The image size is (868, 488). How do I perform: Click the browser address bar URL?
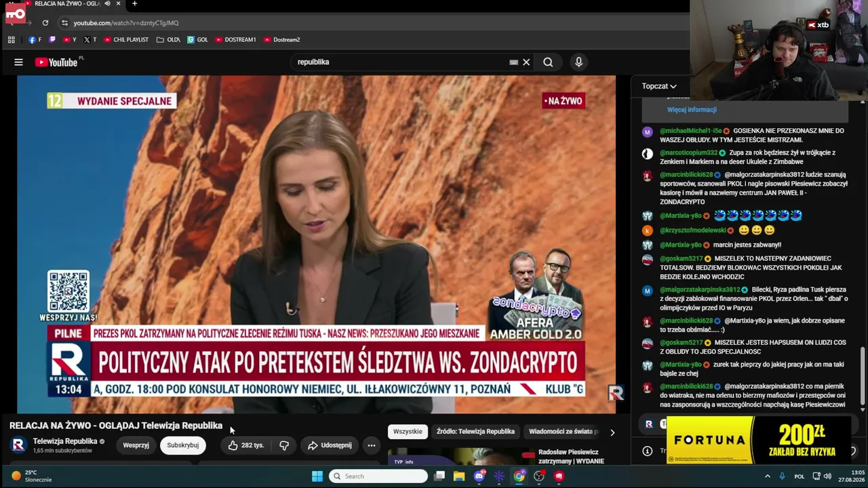(126, 23)
